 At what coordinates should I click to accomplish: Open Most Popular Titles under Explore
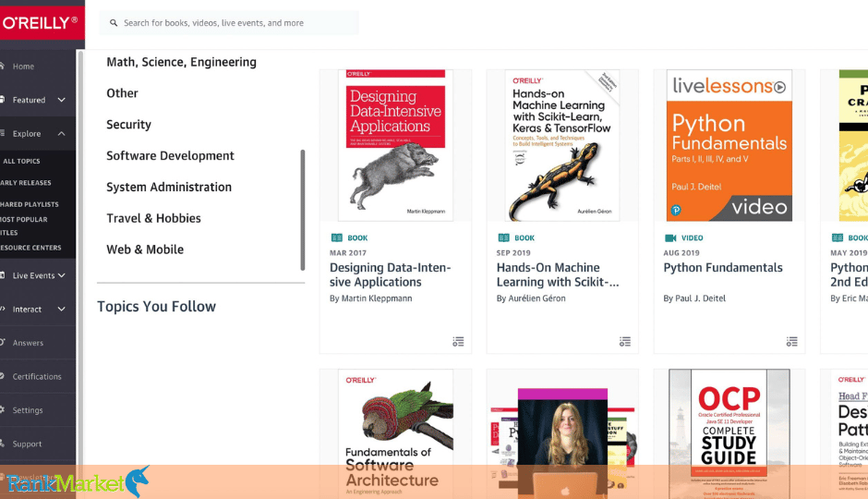23,226
